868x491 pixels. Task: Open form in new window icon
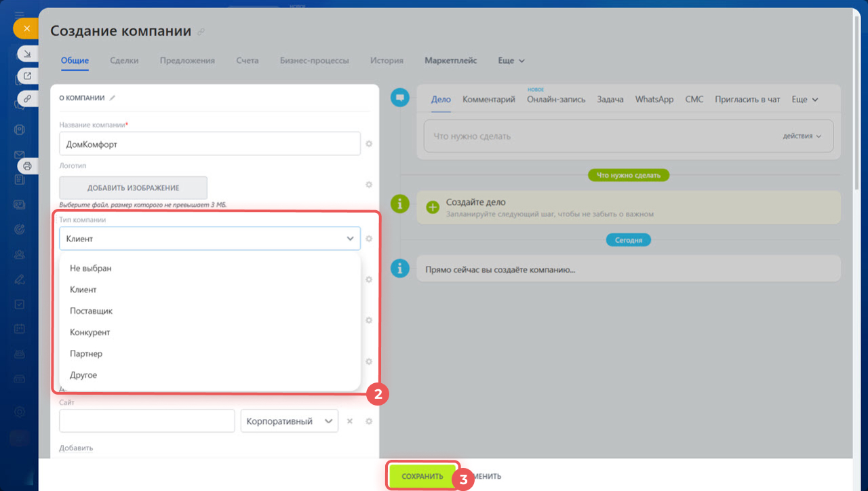(28, 76)
